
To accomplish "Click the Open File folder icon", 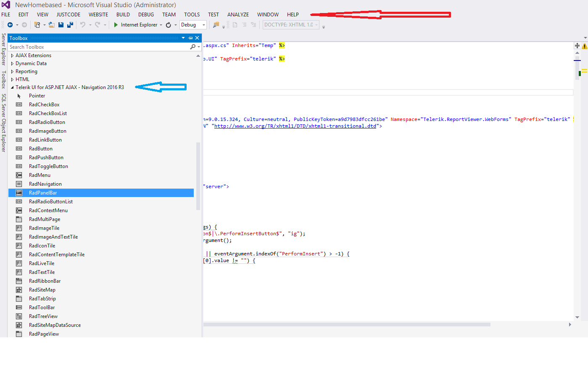I will 51,25.
